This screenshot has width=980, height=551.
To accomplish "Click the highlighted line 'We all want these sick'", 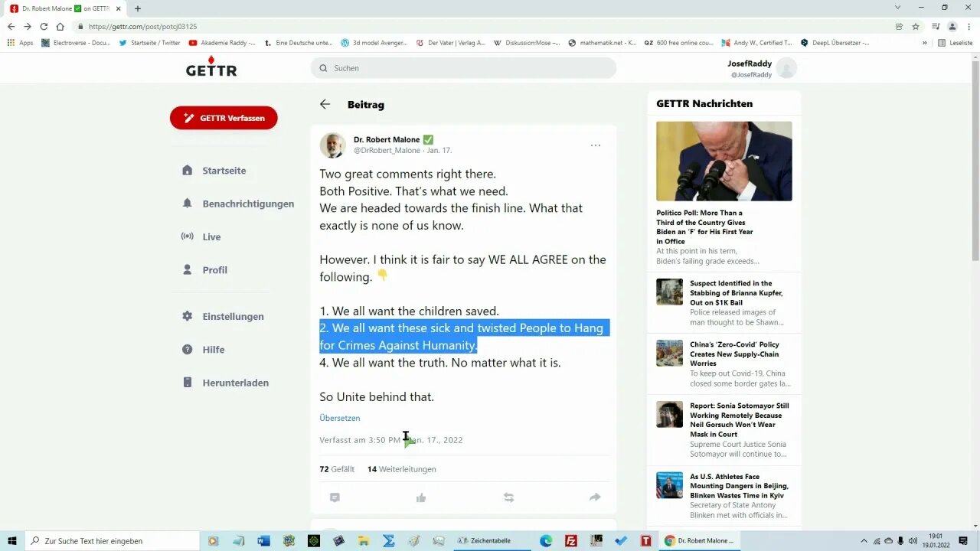I will pos(464,337).
